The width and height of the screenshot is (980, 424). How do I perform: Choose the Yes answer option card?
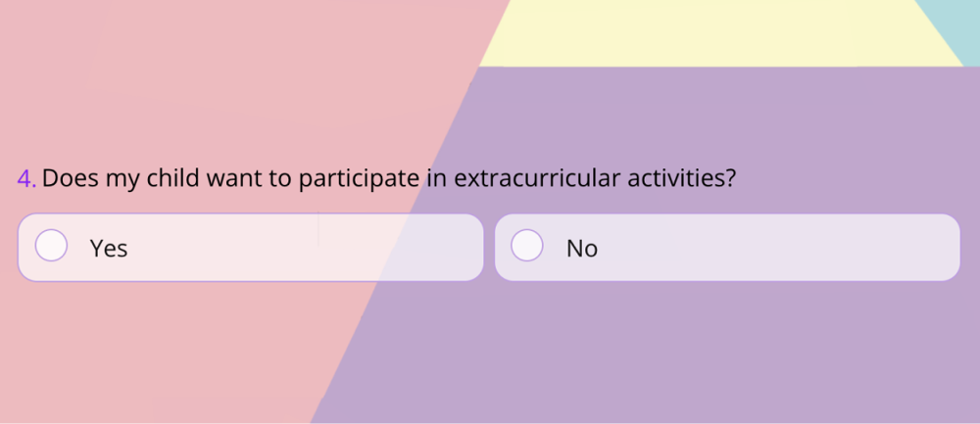pyautogui.click(x=250, y=248)
